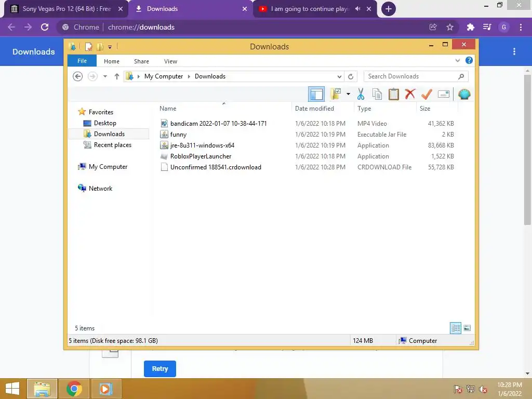Screen dimensions: 532x399
Task: Bookmark this page with star icon
Action: pos(450,27)
